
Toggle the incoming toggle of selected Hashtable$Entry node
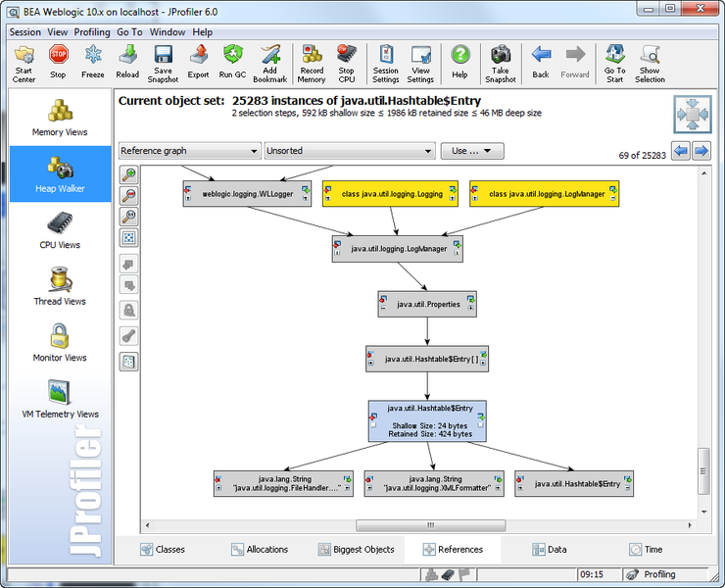373,424
